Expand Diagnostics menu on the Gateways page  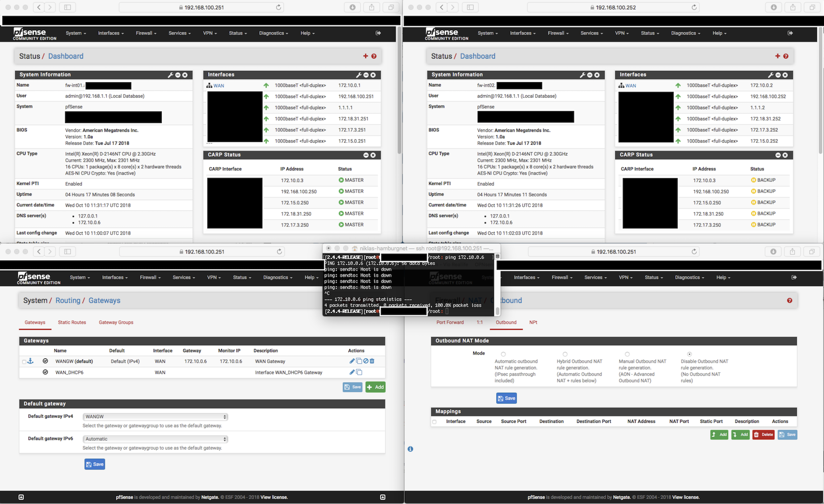[277, 278]
